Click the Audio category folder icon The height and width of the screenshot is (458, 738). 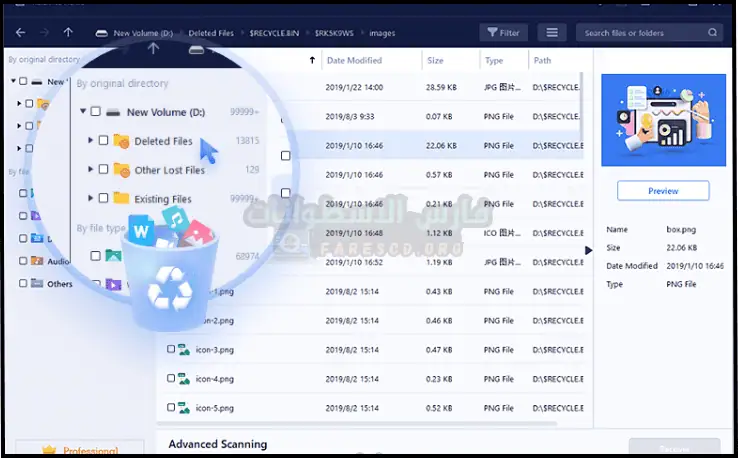click(37, 261)
